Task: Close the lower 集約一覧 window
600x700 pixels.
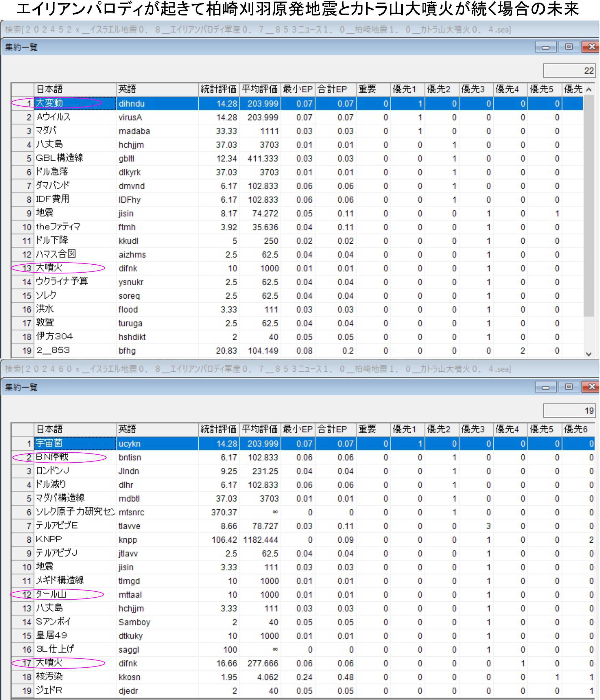Action: tap(591, 387)
